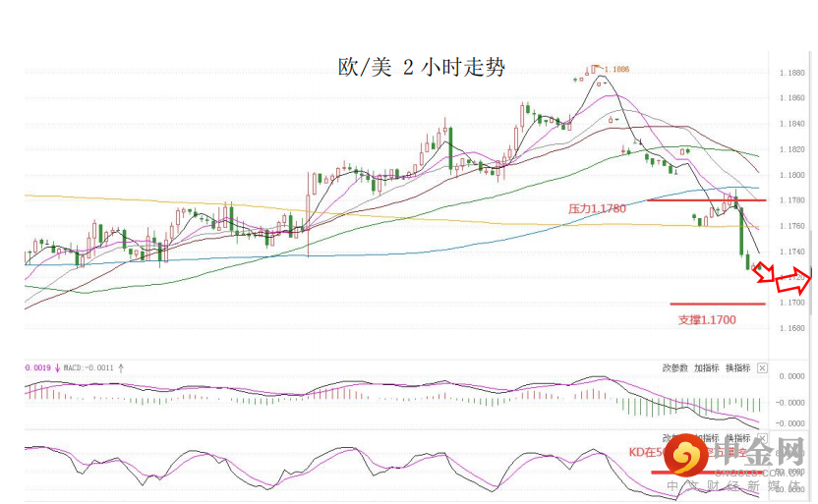Click 加指标 in the MACD panel

(x=706, y=368)
